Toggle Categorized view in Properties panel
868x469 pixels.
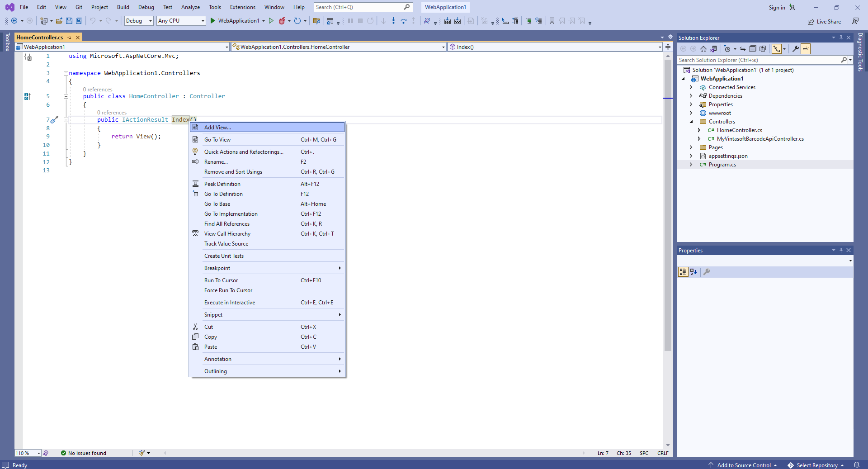tap(683, 272)
